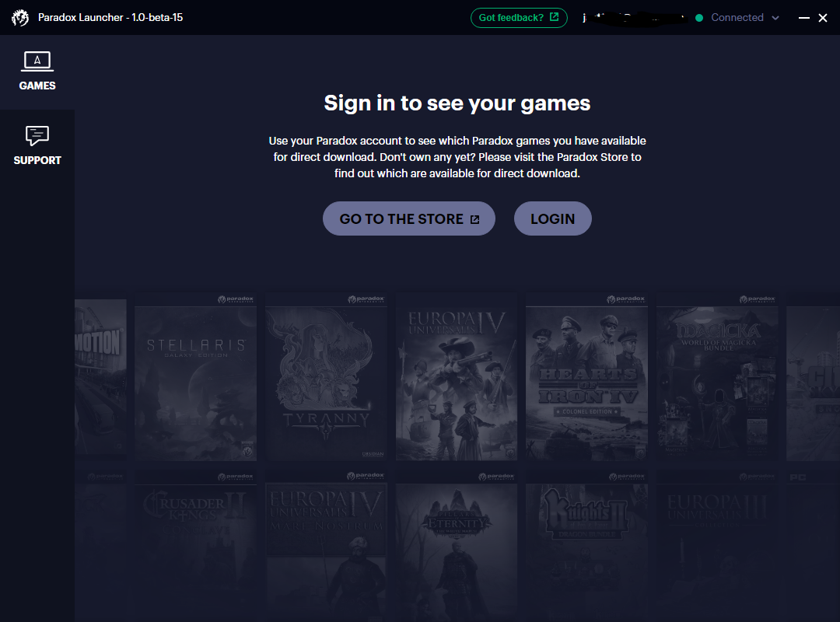The height and width of the screenshot is (622, 840).
Task: Select the Magicka World of Magicka Bundle
Action: pos(716,377)
